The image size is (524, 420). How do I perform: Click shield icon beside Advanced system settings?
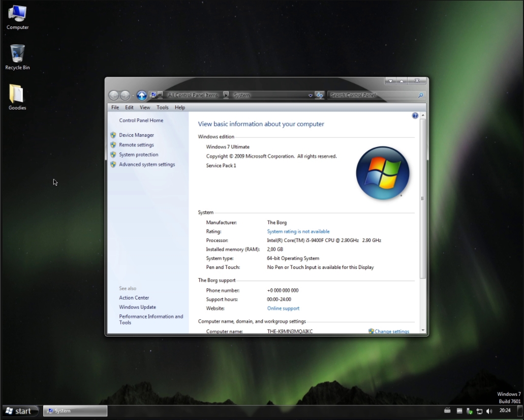113,164
